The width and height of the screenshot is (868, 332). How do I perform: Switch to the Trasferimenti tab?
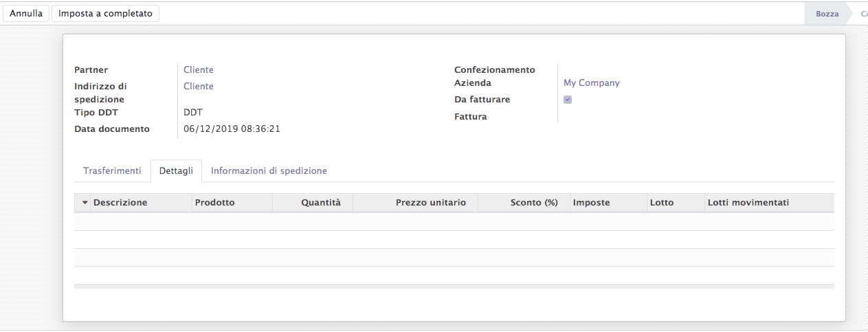[x=112, y=170]
